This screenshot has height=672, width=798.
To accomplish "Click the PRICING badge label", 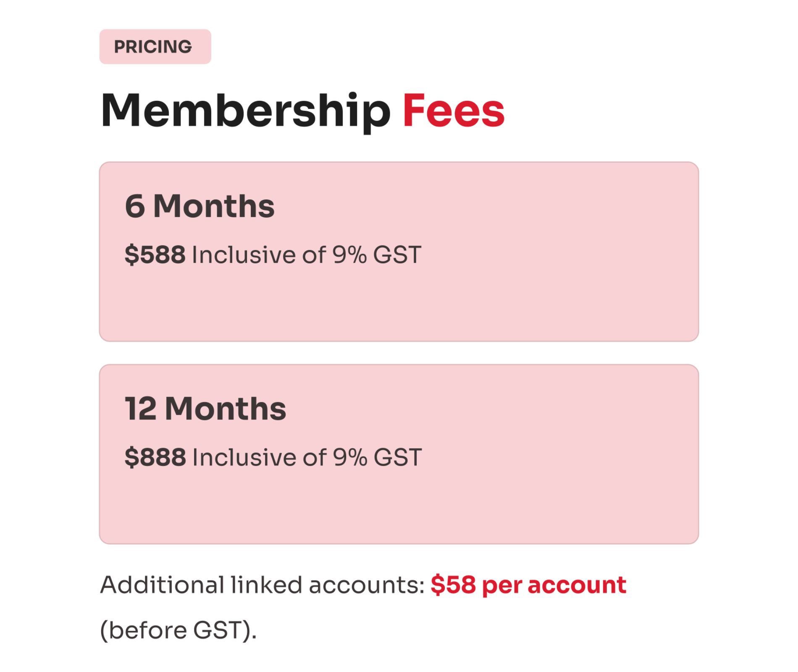I will (x=153, y=47).
